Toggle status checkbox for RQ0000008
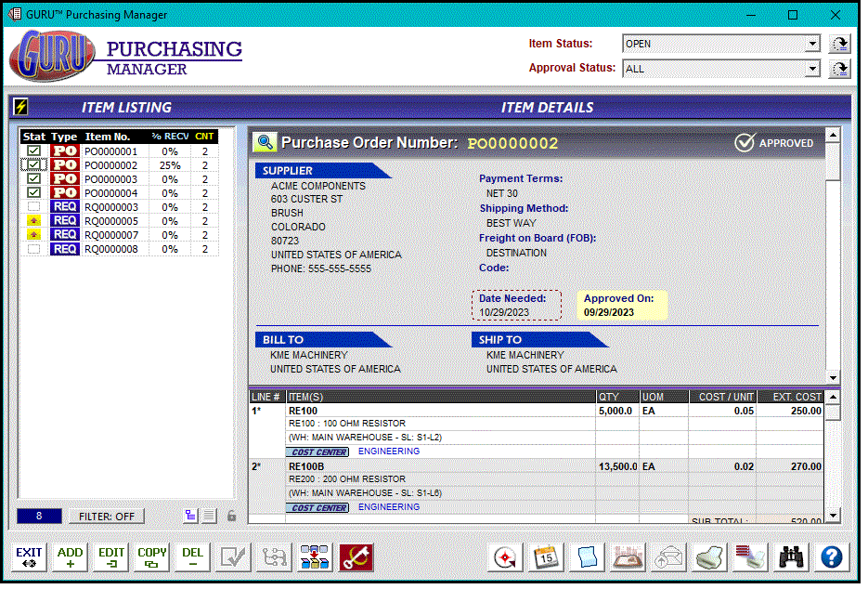The width and height of the screenshot is (868, 589). pos(33,249)
